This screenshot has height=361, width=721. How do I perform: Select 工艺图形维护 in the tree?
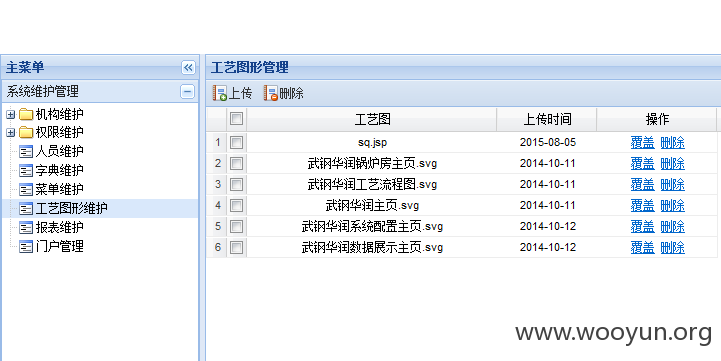pyautogui.click(x=71, y=208)
